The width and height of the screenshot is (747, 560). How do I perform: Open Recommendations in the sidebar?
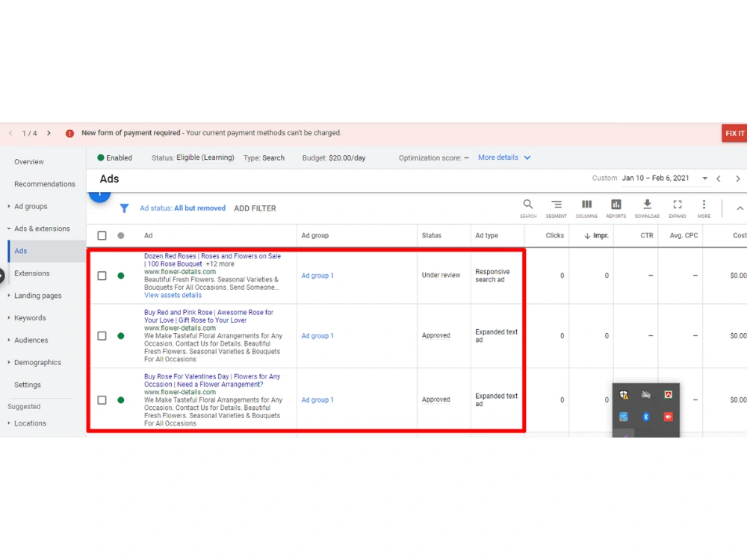(x=45, y=184)
